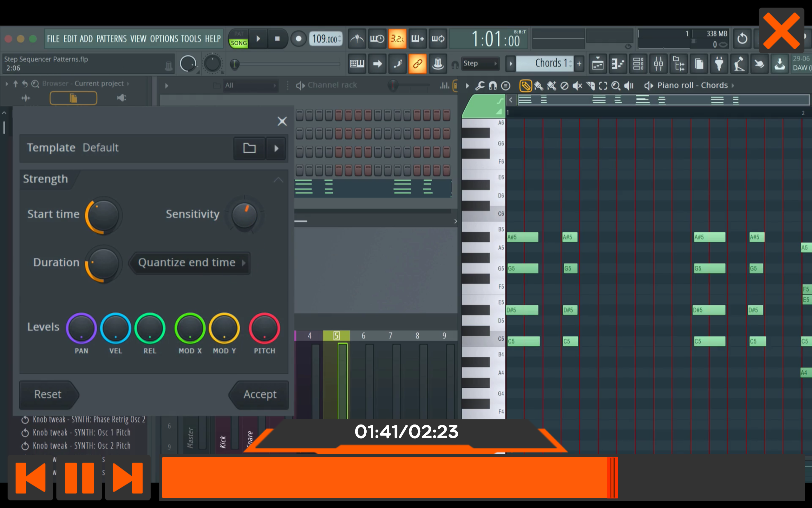The height and width of the screenshot is (508, 812).
Task: Click the FL Studio record button
Action: point(298,39)
